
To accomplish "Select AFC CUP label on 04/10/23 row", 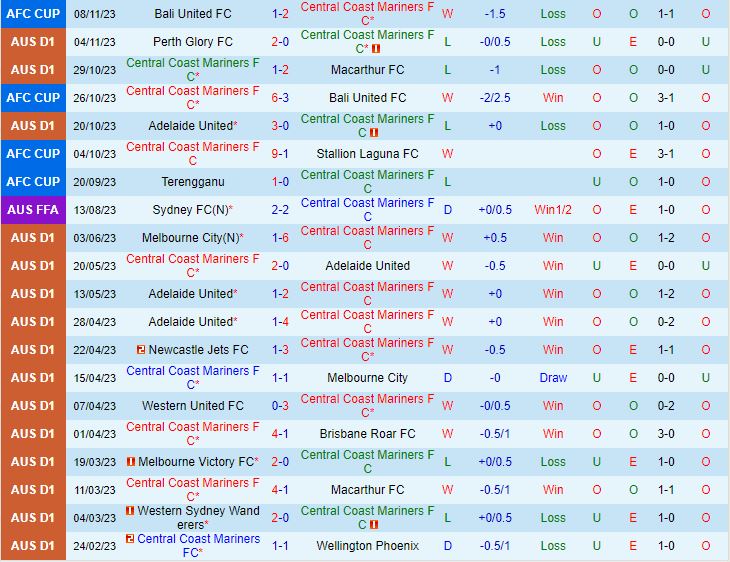I will click(33, 154).
